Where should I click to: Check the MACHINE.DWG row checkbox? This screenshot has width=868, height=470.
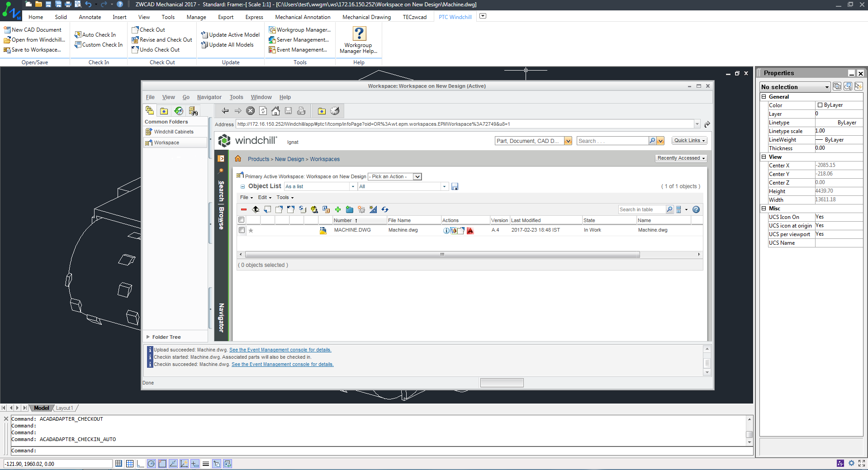pyautogui.click(x=242, y=230)
